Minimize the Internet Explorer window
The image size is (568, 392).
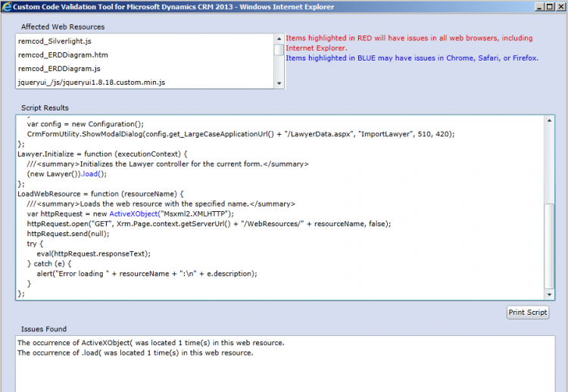coord(540,7)
